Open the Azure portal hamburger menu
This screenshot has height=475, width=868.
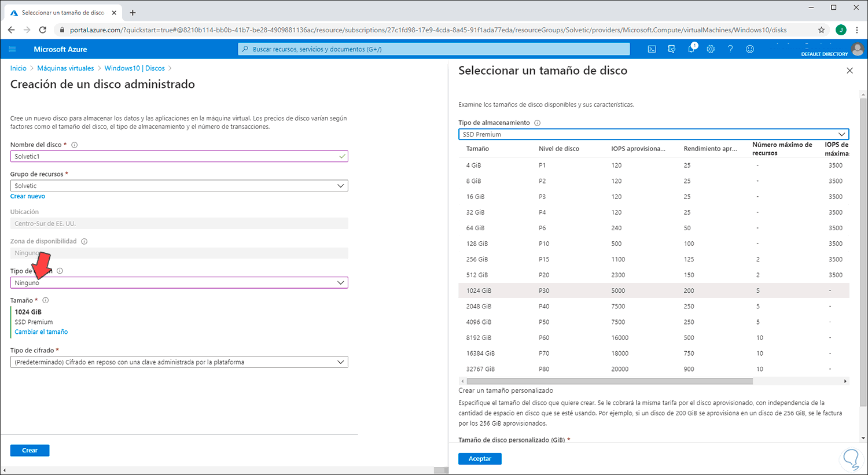tap(12, 49)
